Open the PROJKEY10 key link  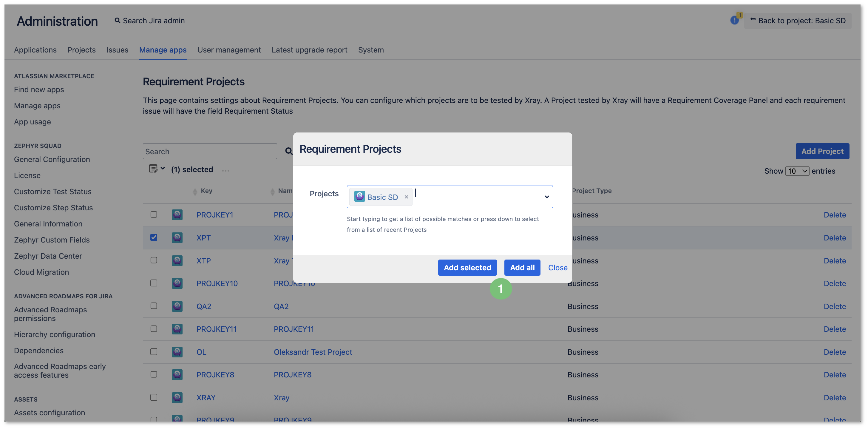pyautogui.click(x=217, y=283)
